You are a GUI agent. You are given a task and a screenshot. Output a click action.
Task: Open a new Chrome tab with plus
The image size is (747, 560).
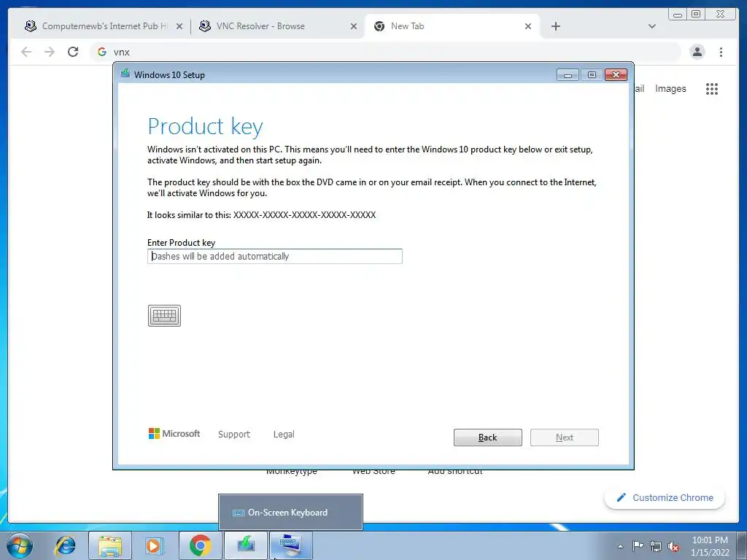pos(555,26)
